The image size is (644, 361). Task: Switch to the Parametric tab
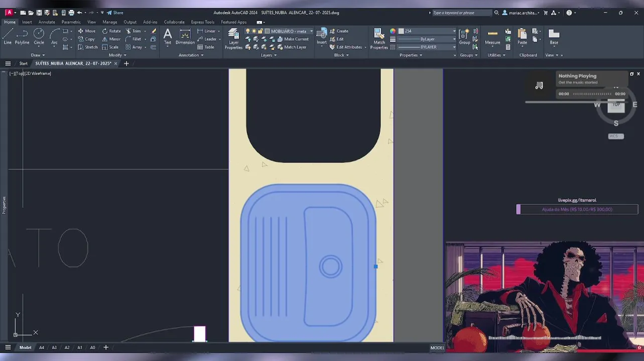click(x=71, y=22)
